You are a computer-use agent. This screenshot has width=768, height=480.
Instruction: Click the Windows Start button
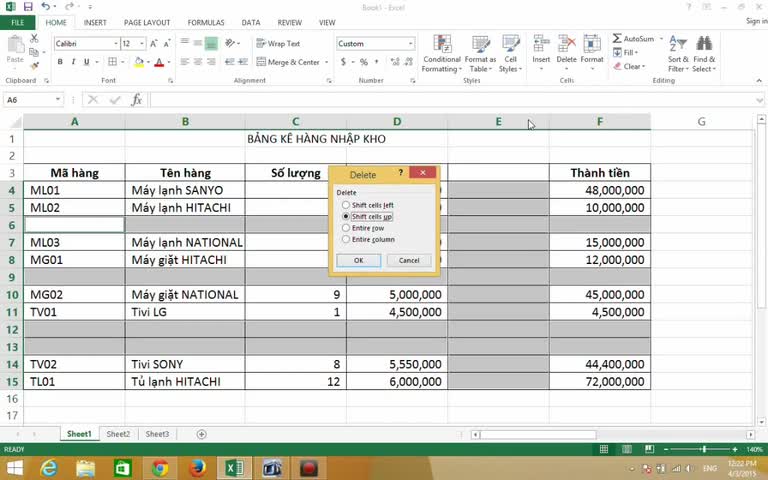pos(14,469)
